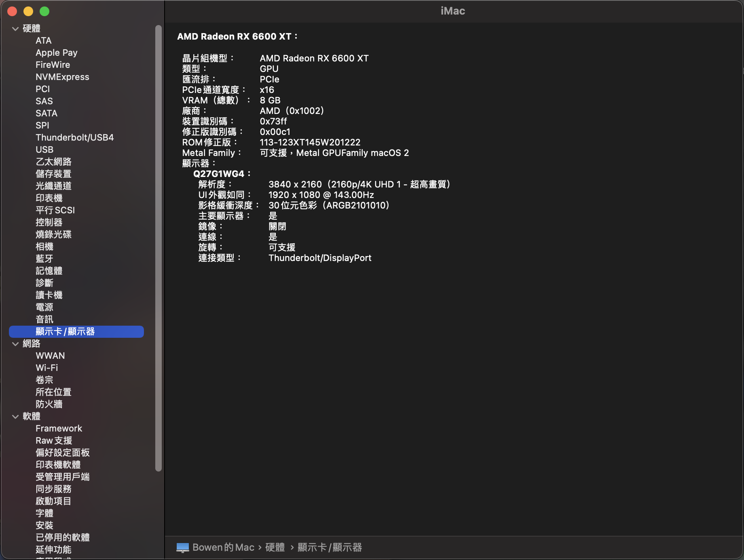Viewport: 744px width, 560px height.
Task: Click Bowen 的 Mac in the path bar
Action: coord(223,547)
